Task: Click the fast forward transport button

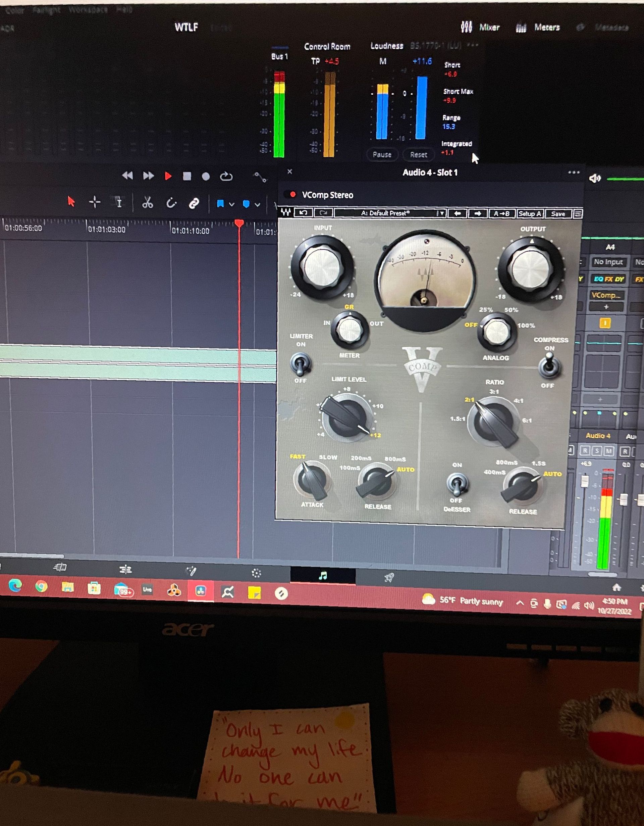Action: (x=148, y=176)
